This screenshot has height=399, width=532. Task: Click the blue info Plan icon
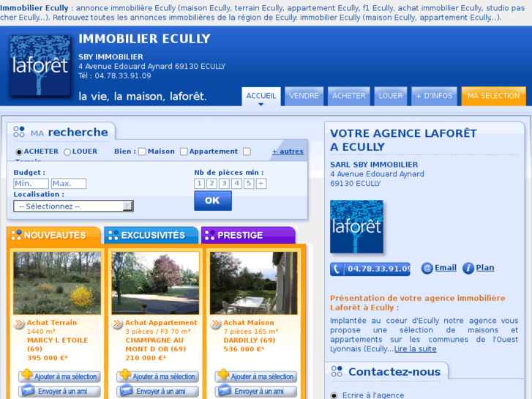pos(468,268)
